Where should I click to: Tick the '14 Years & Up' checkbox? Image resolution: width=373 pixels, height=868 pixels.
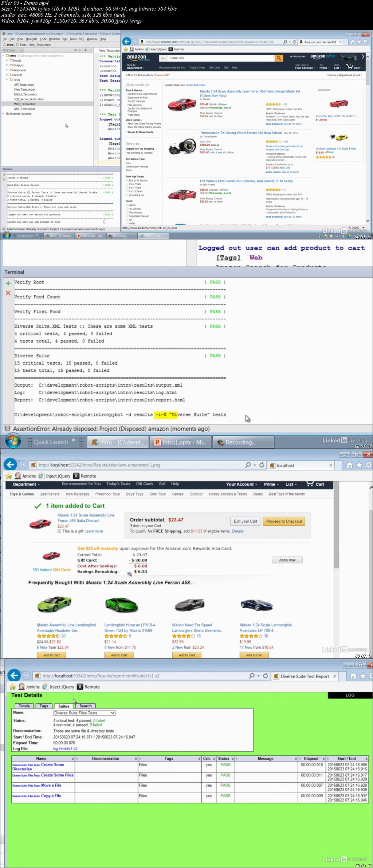click(127, 195)
